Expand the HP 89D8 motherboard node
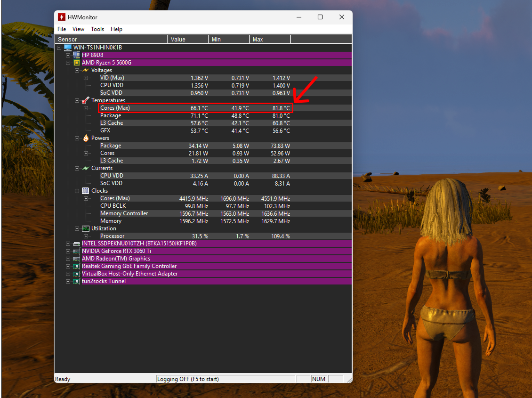 (68, 55)
